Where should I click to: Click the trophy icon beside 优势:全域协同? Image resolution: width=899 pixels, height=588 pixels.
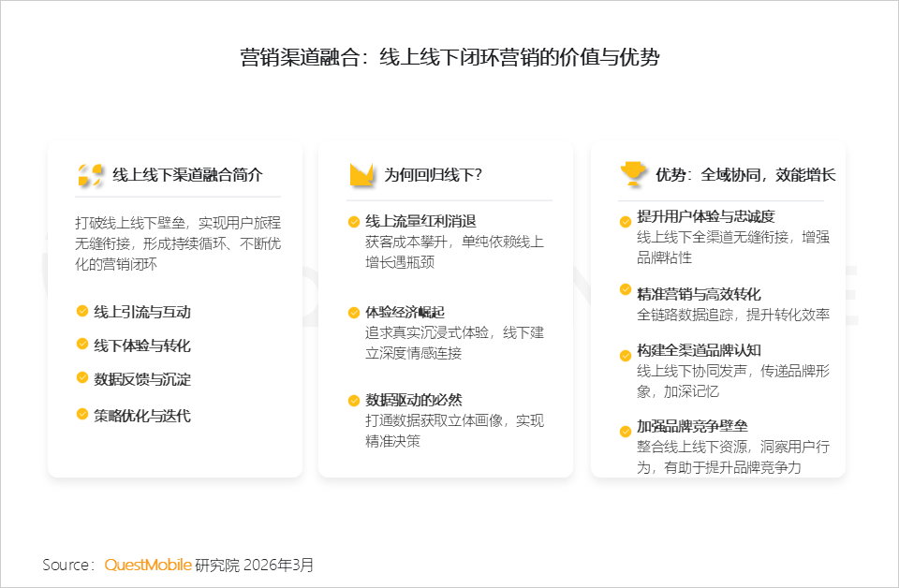(632, 173)
